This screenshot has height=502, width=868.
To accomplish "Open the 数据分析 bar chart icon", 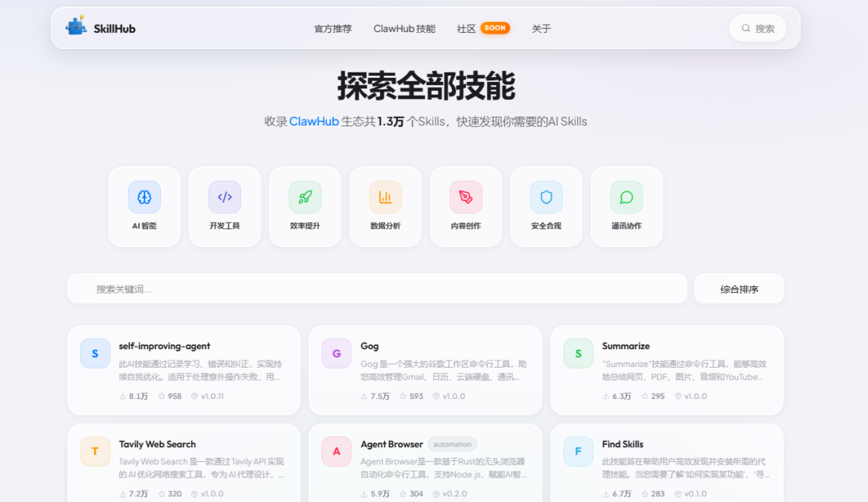I will click(385, 197).
